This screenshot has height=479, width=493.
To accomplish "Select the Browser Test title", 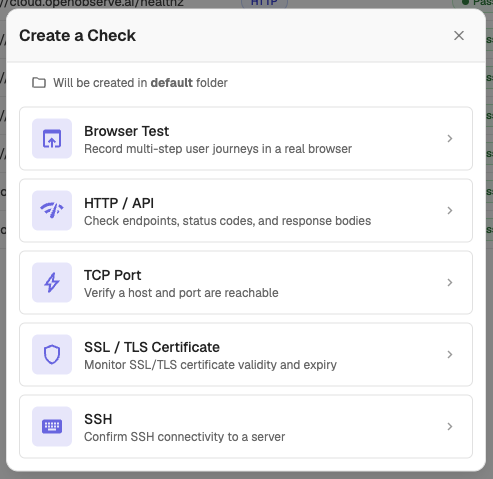I will [126, 131].
